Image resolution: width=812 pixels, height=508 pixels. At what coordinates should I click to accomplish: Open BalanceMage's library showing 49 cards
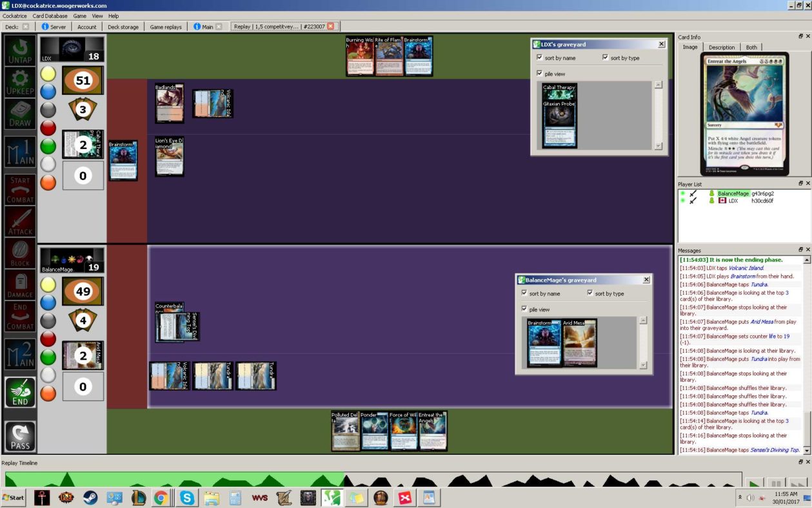pos(83,291)
